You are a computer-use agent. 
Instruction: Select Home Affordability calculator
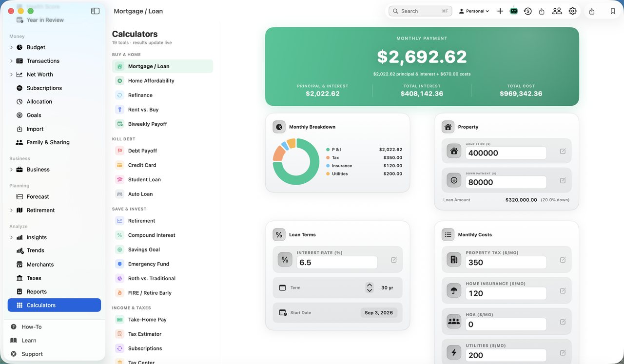(162, 81)
